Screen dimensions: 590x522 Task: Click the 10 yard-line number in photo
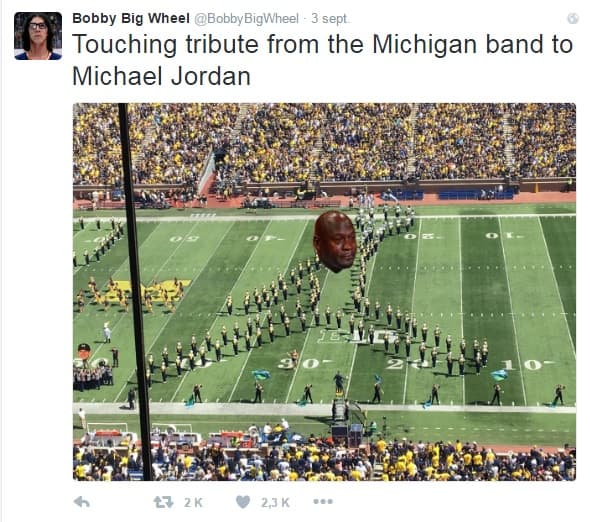[x=525, y=364]
